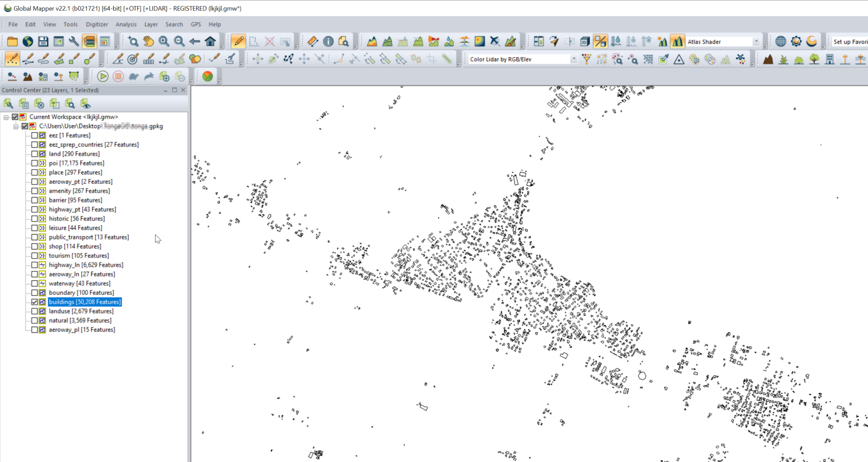Select the Zoom In tool
This screenshot has width=868, height=462.
point(164,42)
